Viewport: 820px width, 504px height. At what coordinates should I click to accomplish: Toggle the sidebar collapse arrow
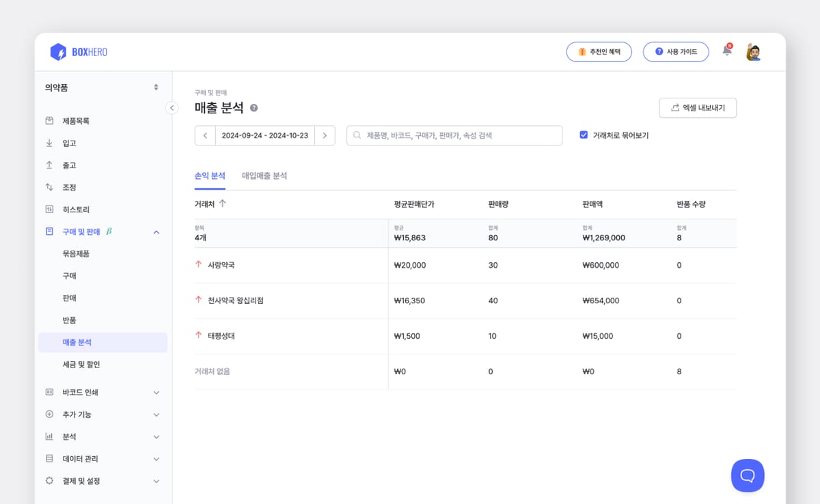tap(172, 108)
